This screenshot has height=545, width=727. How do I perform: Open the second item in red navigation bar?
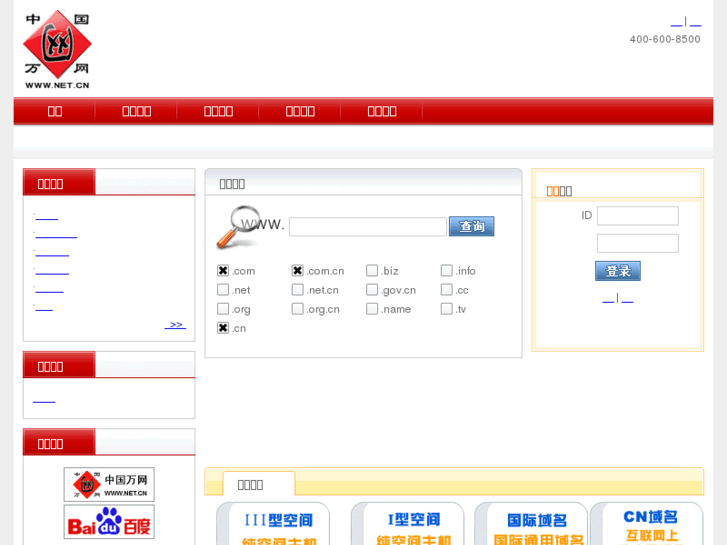[136, 111]
